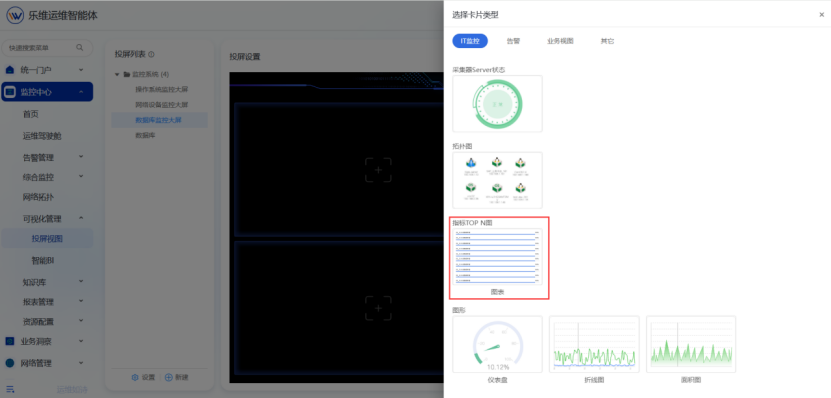The image size is (831, 398).
Task: Collapse the 监控中心 menu
Action: 81,92
